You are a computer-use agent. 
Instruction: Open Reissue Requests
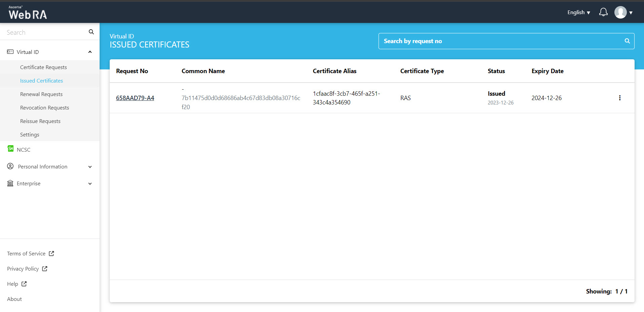40,121
